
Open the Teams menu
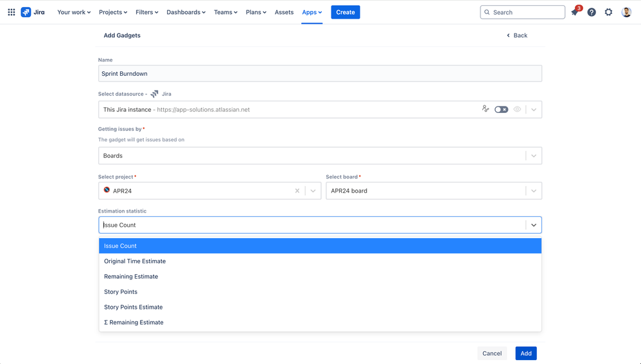[225, 12]
